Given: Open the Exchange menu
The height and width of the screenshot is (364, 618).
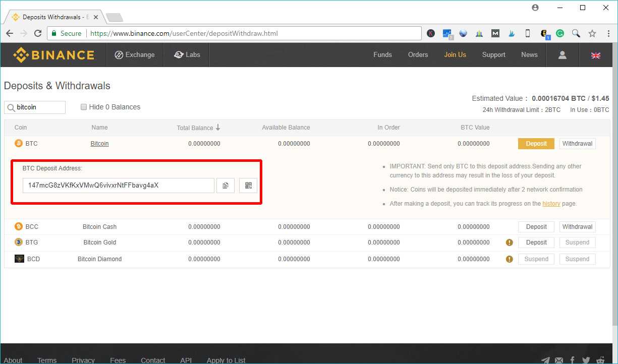Looking at the screenshot, I should (x=135, y=55).
